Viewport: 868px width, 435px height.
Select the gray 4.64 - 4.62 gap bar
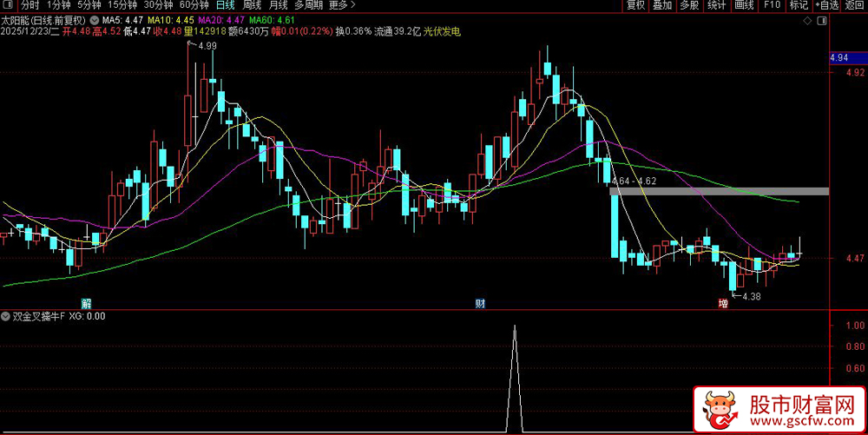tap(719, 192)
